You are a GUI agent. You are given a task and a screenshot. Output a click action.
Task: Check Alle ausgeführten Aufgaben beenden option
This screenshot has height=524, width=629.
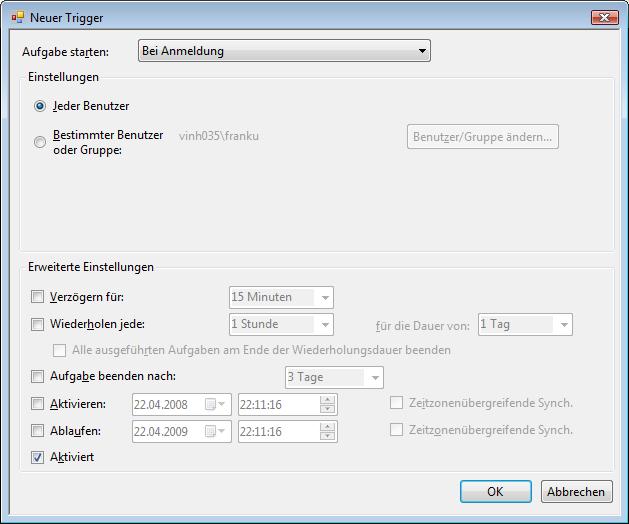pos(59,350)
